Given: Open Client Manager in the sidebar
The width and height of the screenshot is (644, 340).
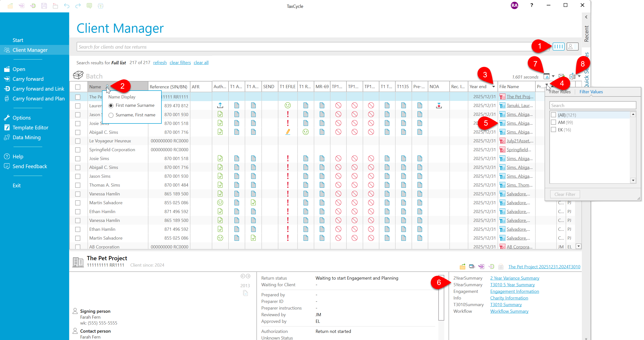Looking at the screenshot, I should pyautogui.click(x=30, y=50).
